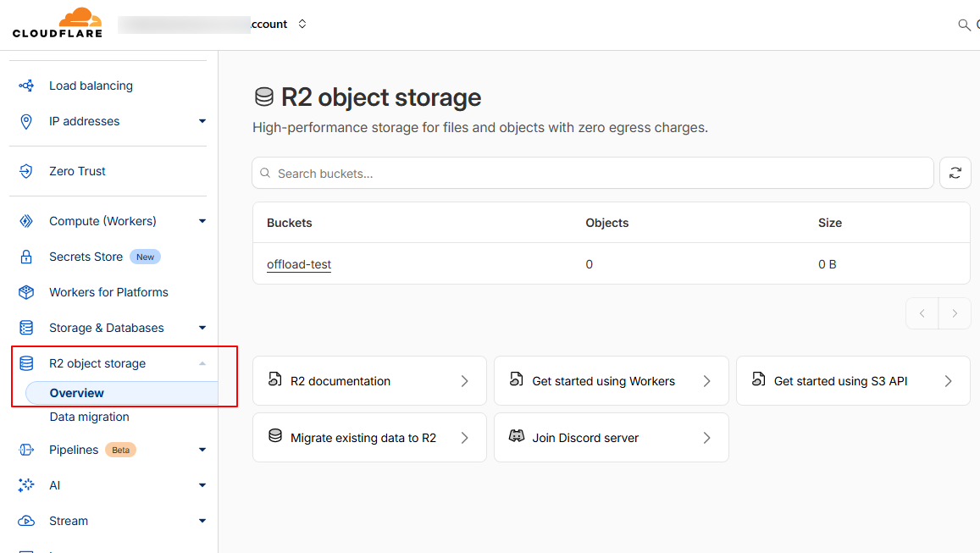This screenshot has width=980, height=553.
Task: Open the R2 documentation card
Action: (369, 381)
